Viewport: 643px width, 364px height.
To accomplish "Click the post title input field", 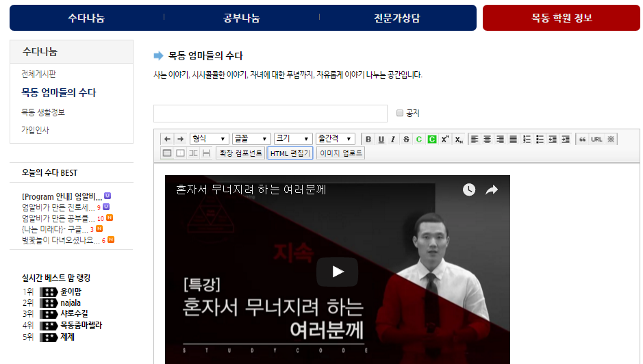I will (270, 114).
